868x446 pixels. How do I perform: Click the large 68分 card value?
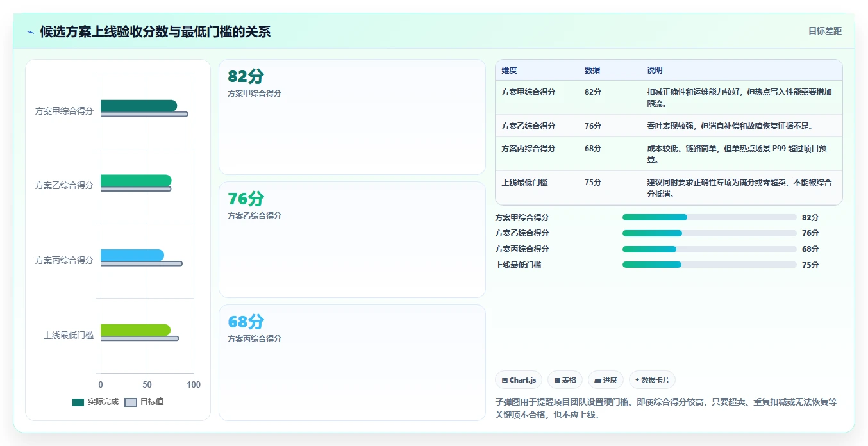point(246,322)
